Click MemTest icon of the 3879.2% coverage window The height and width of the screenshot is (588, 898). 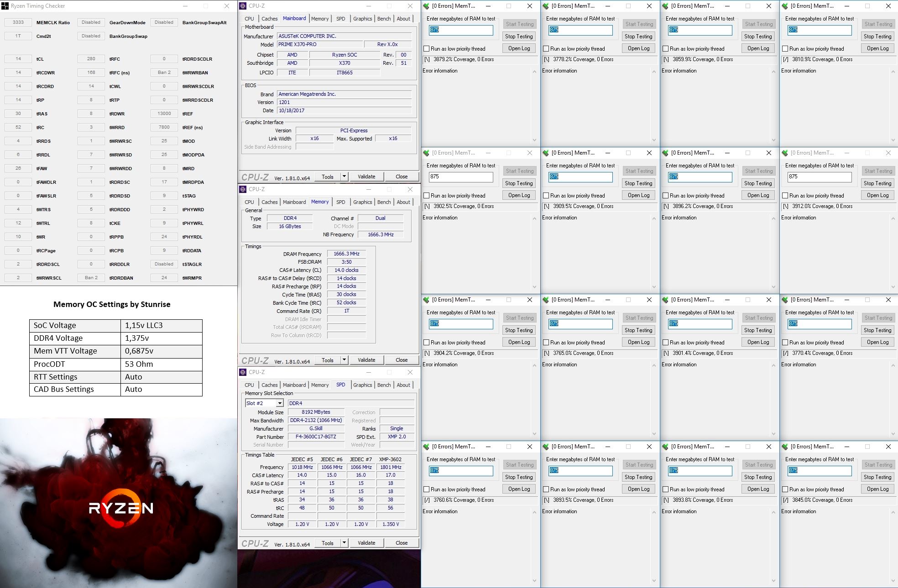click(426, 6)
